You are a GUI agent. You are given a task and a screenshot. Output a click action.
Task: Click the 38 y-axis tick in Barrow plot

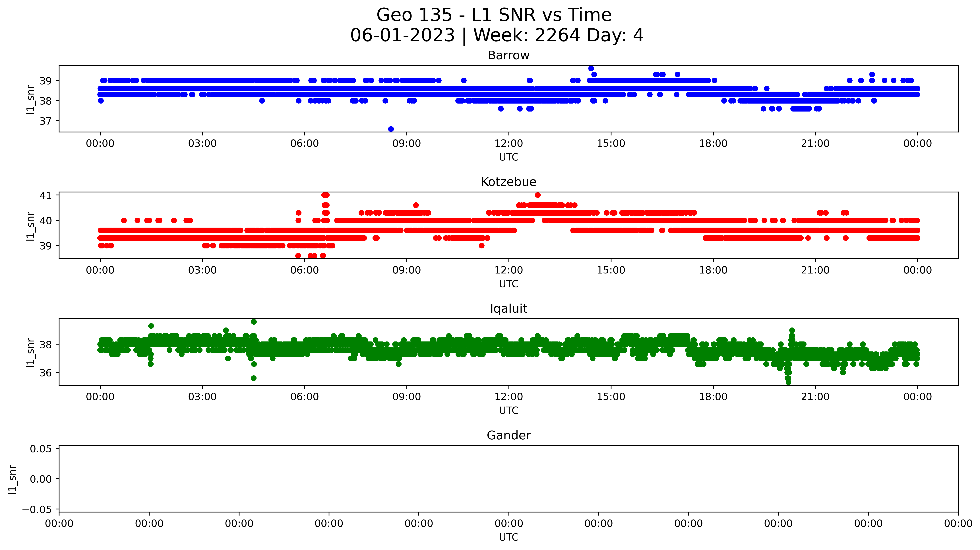tap(46, 101)
